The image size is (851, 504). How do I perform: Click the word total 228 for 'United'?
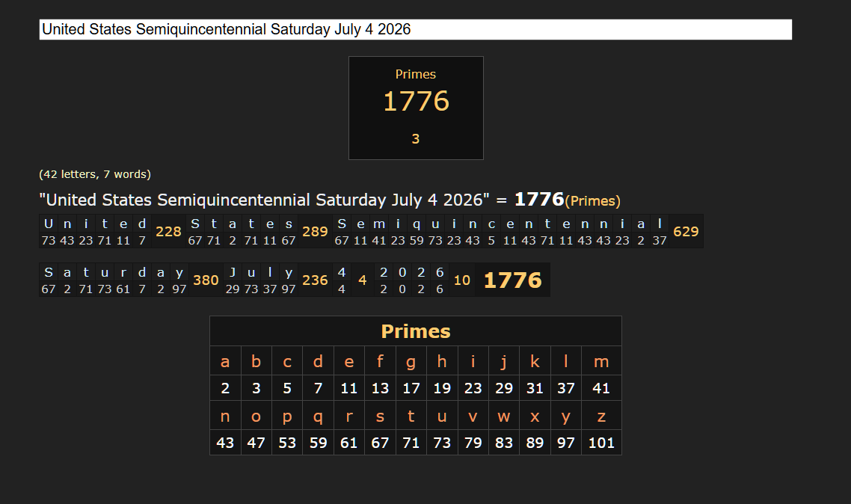168,232
